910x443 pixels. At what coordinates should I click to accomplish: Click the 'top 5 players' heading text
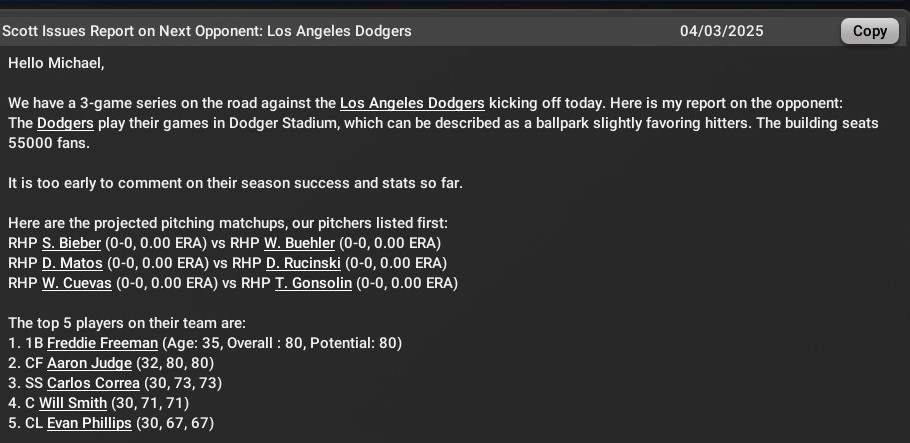click(x=127, y=323)
